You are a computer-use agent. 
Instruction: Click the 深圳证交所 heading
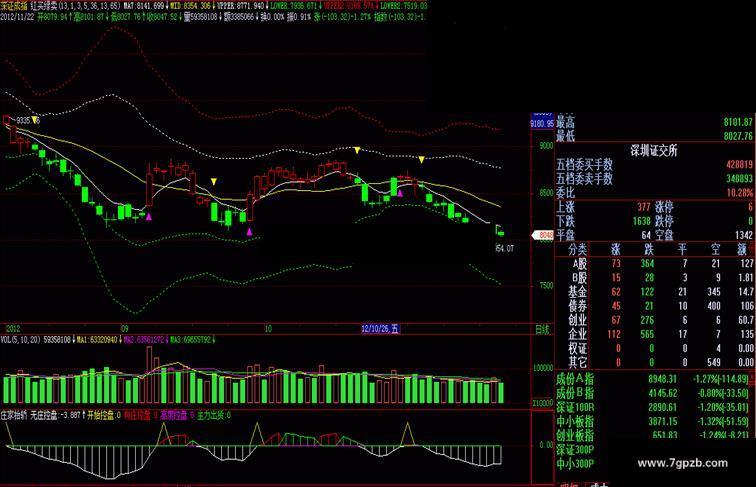[x=654, y=151]
